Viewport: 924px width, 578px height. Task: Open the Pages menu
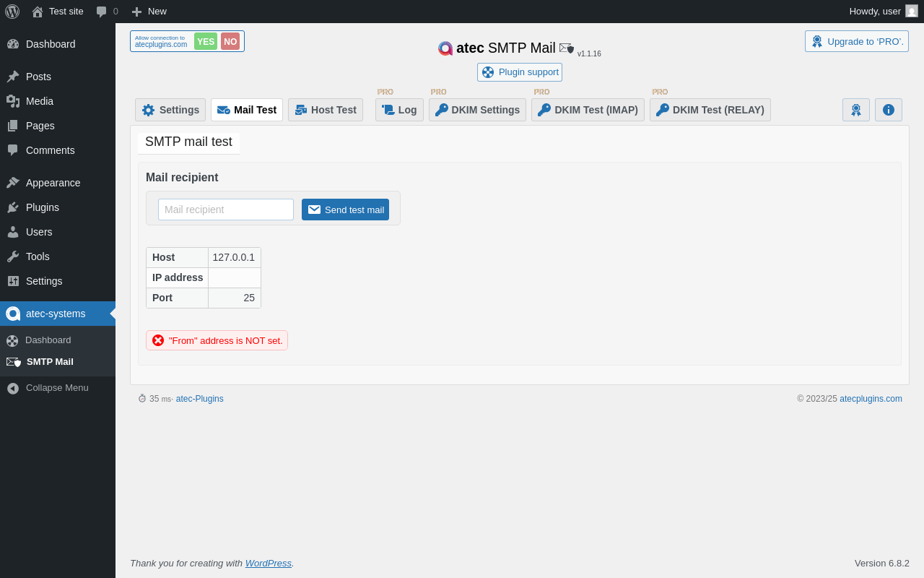click(x=58, y=126)
